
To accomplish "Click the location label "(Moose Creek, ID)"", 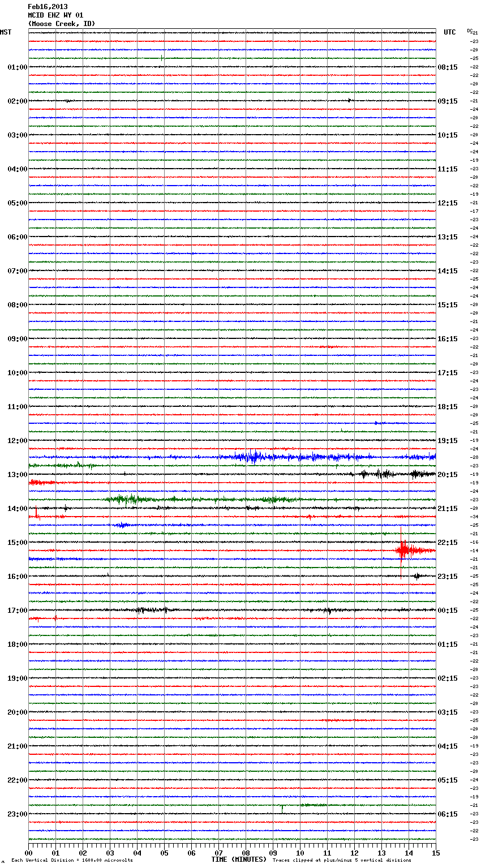I will click(62, 24).
